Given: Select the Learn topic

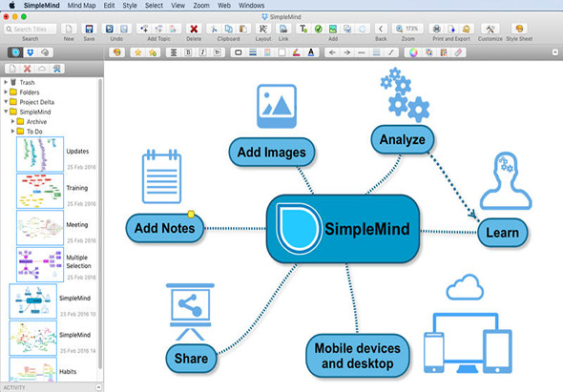Looking at the screenshot, I should 503,233.
